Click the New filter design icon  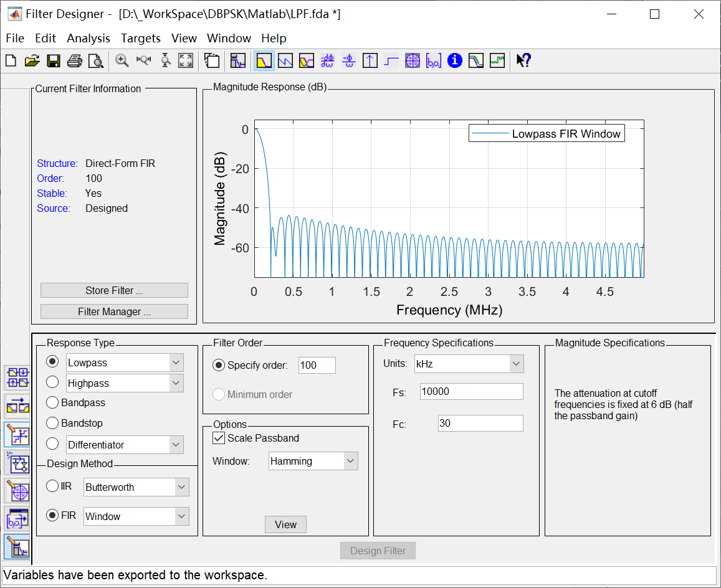(11, 60)
